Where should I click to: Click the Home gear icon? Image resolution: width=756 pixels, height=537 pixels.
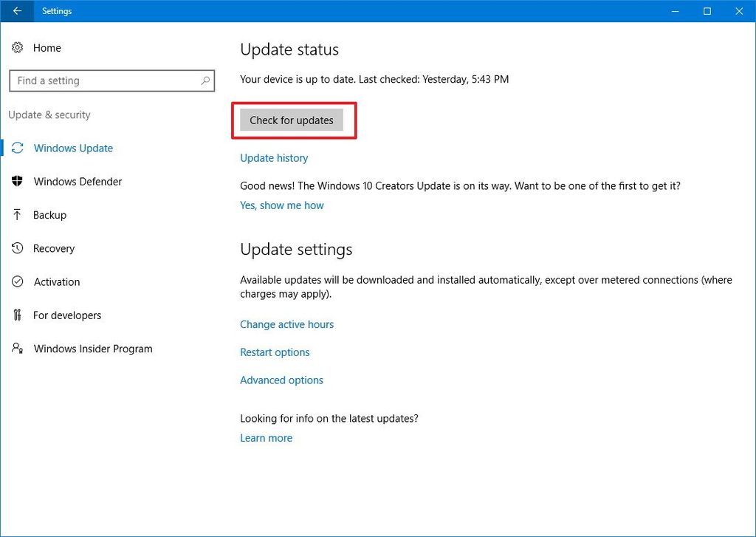coord(18,47)
